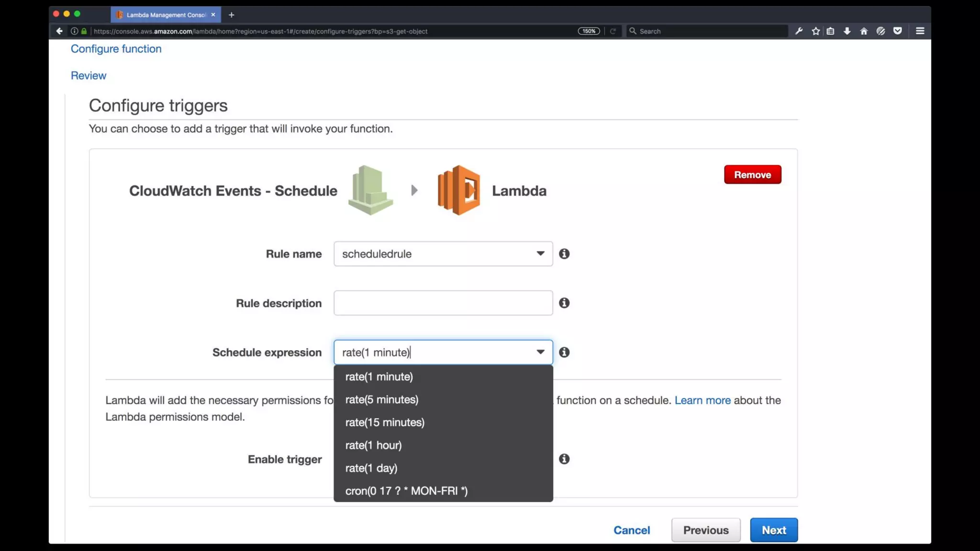This screenshot has height=551, width=980.
Task: Select cron(0 17 ? * MON-FRI *) option
Action: tap(443, 491)
